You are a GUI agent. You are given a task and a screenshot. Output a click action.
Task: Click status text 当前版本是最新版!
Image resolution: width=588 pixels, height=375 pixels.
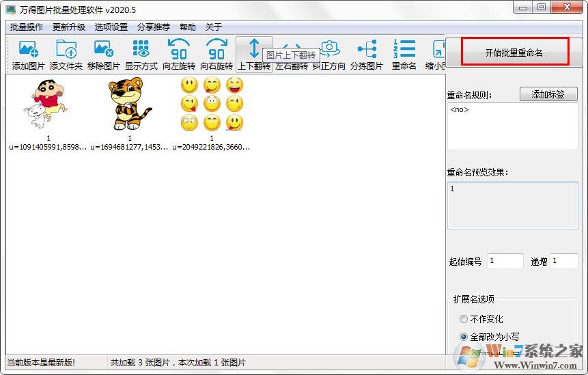click(x=41, y=363)
